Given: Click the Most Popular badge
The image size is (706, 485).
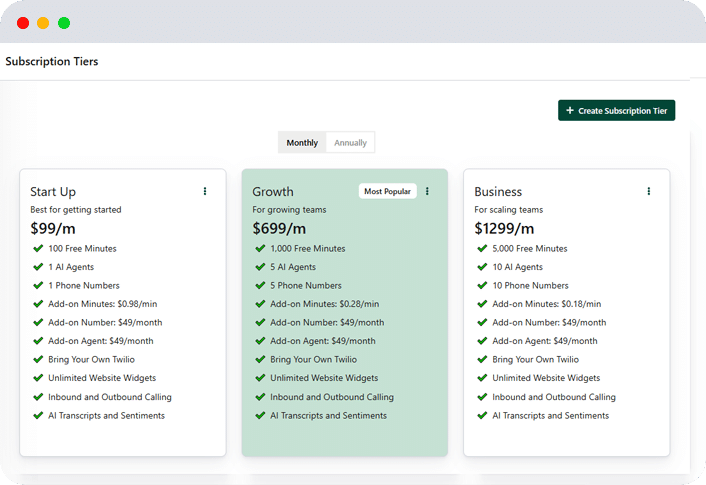Looking at the screenshot, I should coord(387,191).
